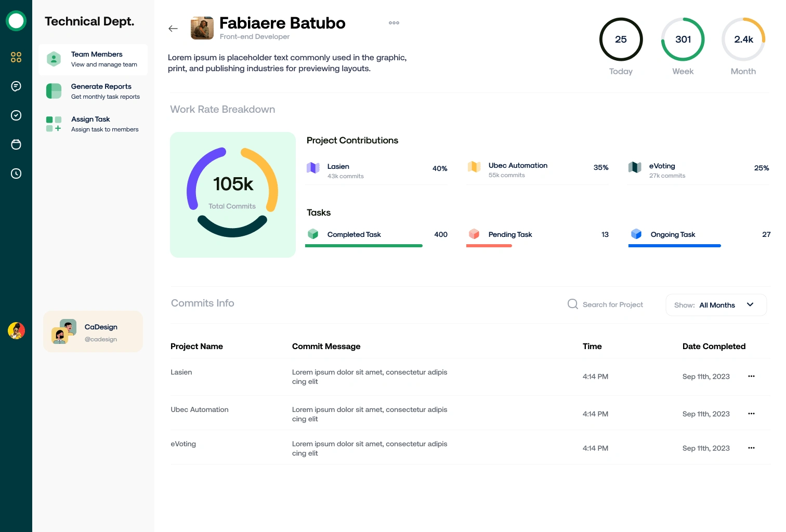
Task: Open more options next to Fabiaere Batubo
Action: 394,23
